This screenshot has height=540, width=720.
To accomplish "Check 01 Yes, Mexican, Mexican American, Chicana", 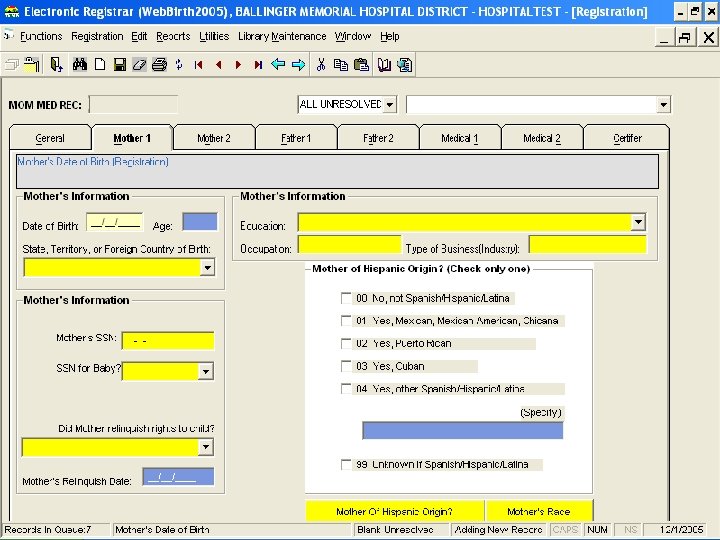I will click(x=346, y=321).
